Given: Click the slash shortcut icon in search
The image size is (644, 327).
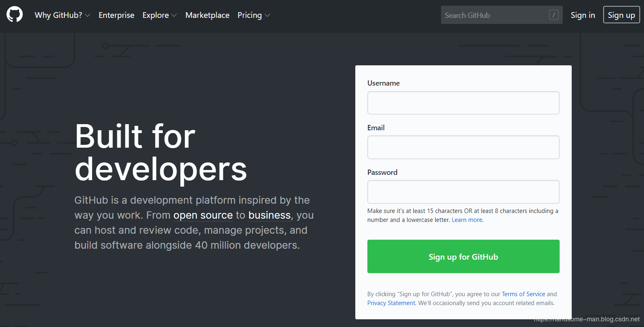Looking at the screenshot, I should tap(553, 15).
